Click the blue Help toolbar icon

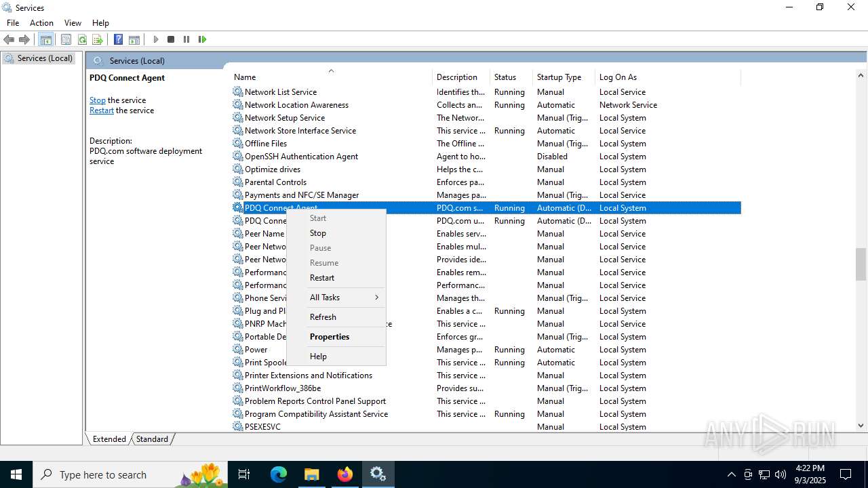coord(119,39)
